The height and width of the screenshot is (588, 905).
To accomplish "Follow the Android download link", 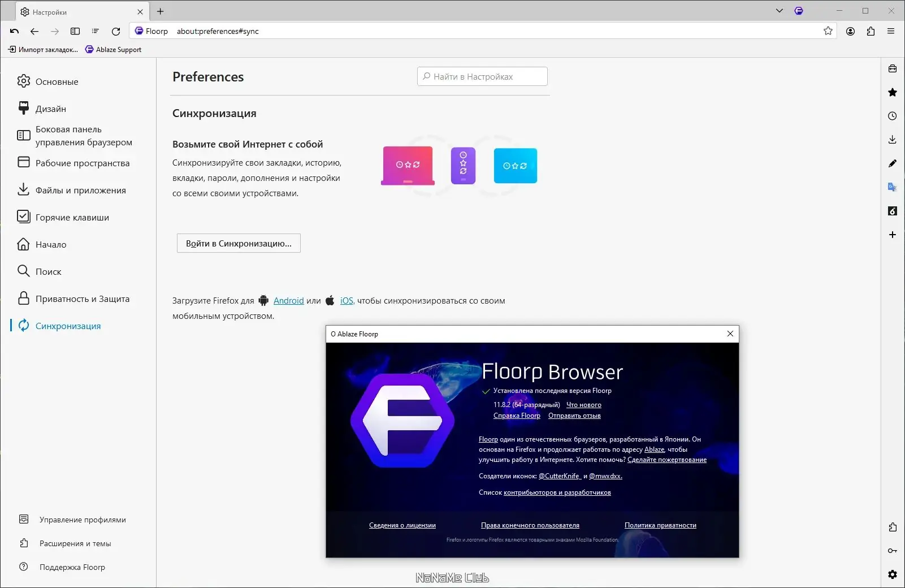I will click(288, 301).
